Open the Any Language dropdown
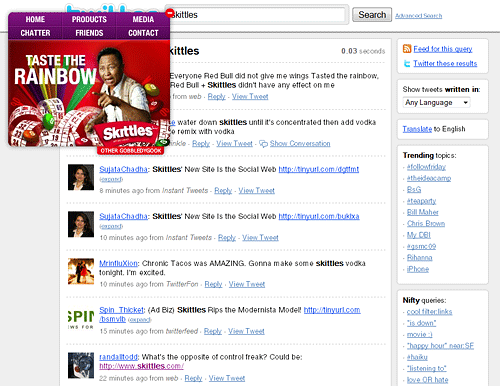 pos(436,102)
